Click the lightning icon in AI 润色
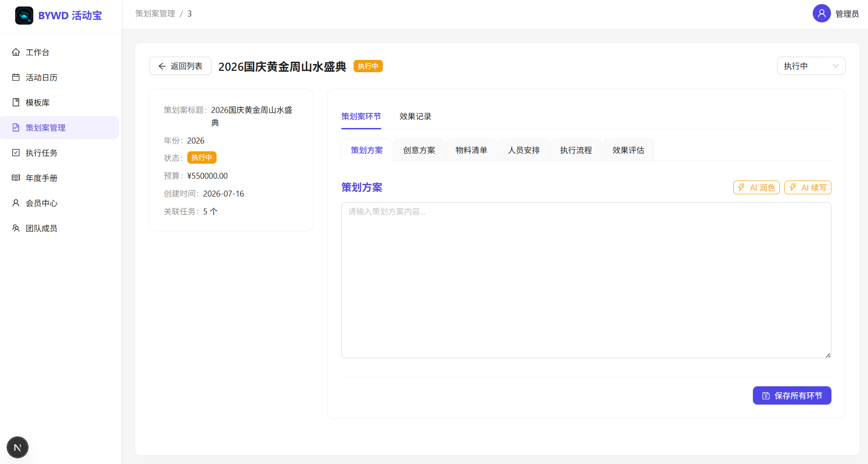 pos(741,187)
